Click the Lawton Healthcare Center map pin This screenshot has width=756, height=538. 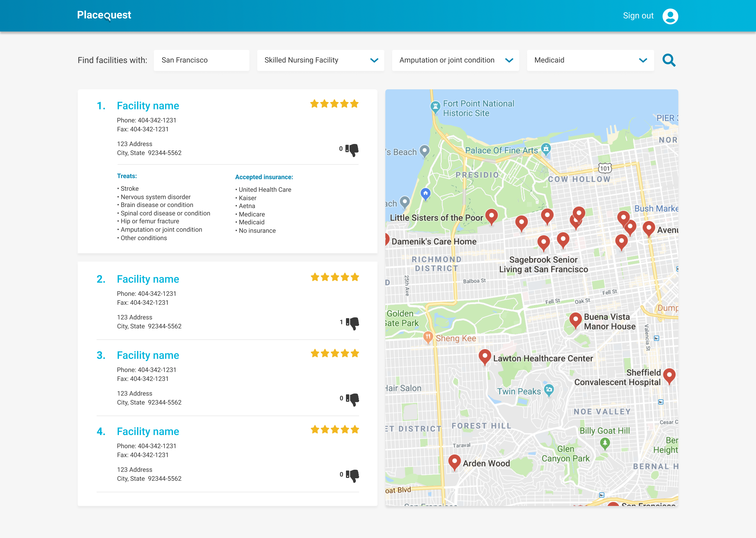(x=485, y=356)
